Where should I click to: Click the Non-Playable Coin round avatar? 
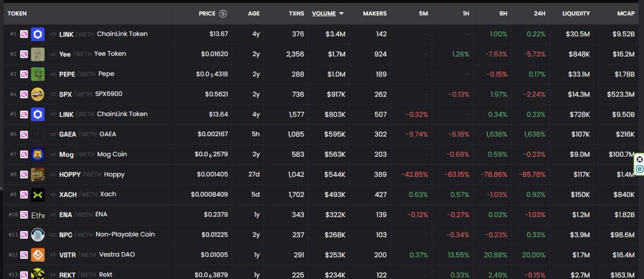38,234
